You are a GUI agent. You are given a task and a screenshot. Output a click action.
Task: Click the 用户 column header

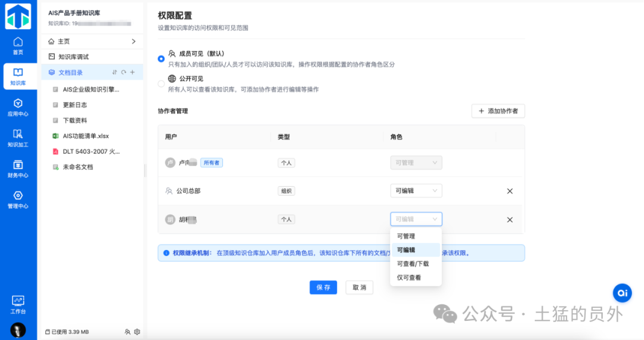click(171, 137)
